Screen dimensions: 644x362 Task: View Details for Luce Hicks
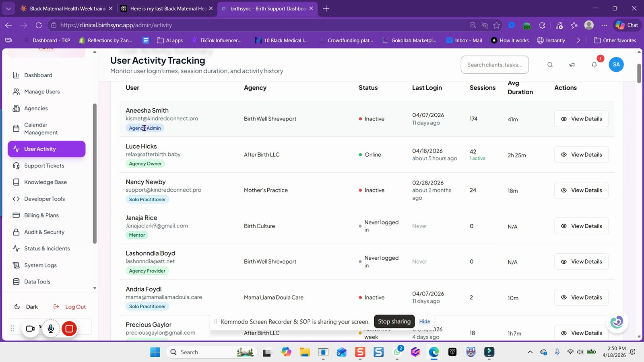click(581, 155)
